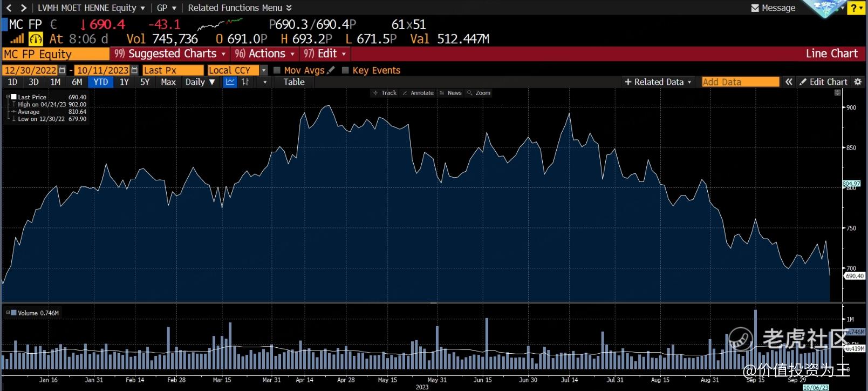The image size is (868, 391).
Task: Open the Local CCY currency dropdown arrow
Action: [264, 70]
